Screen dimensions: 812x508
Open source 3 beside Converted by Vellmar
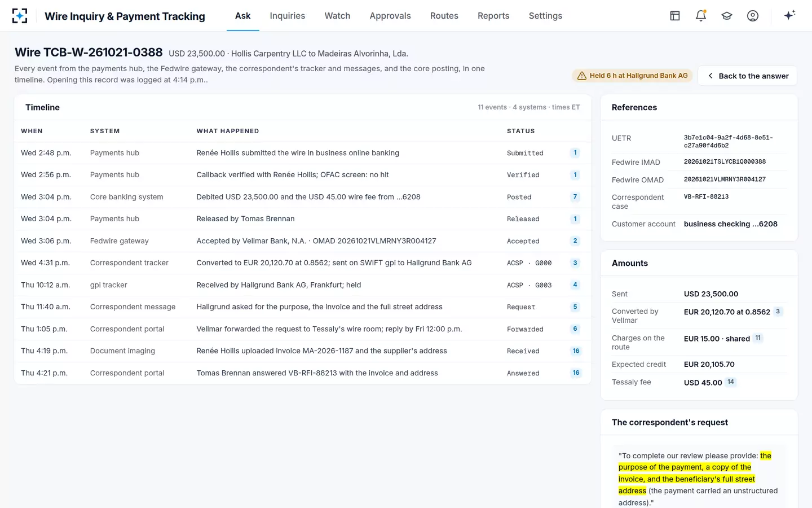coord(778,312)
